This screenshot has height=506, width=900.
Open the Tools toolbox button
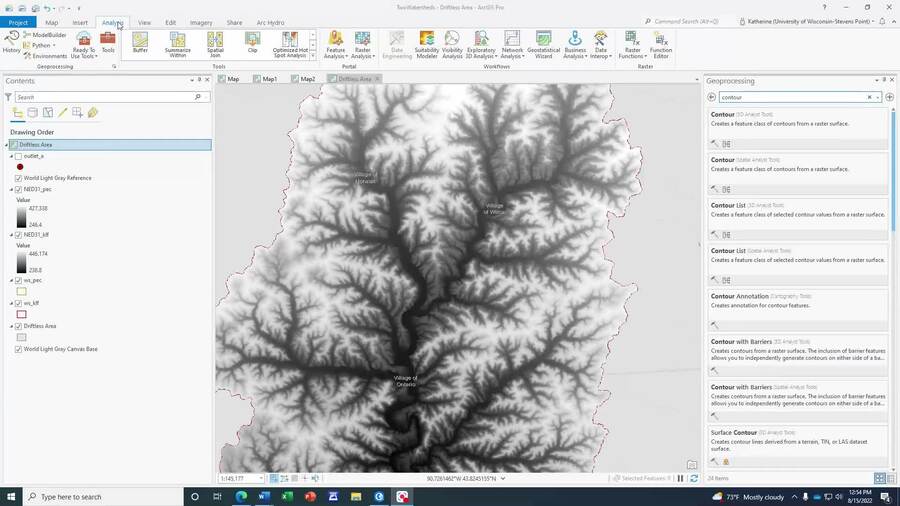[108, 42]
